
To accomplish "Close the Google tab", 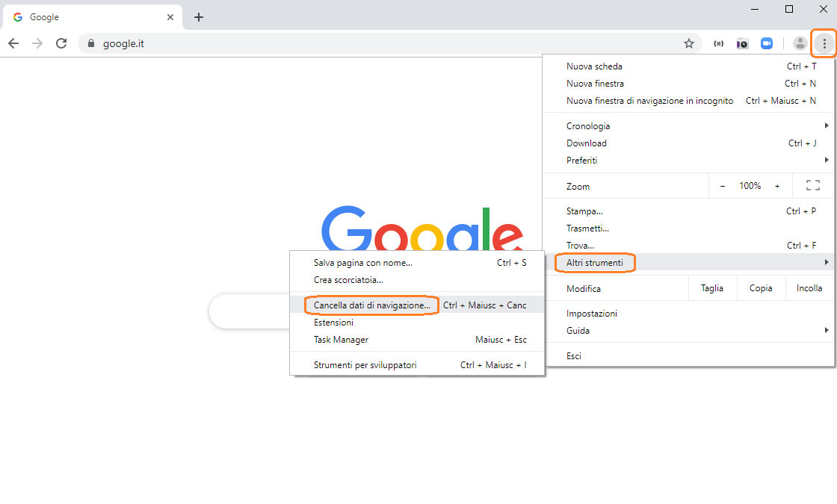I will pos(170,17).
